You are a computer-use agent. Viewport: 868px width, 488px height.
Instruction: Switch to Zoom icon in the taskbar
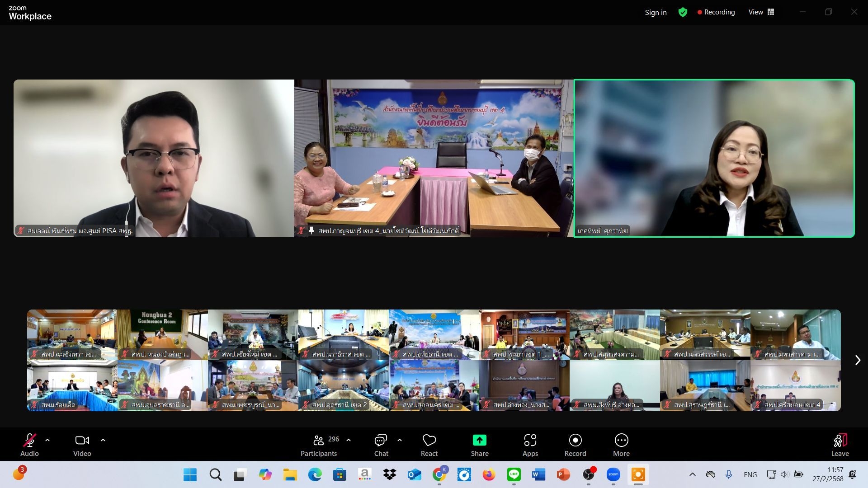pyautogui.click(x=613, y=474)
